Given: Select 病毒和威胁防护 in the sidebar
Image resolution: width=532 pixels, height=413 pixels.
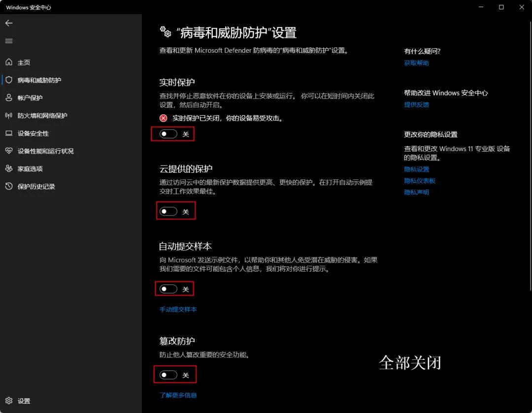Looking at the screenshot, I should tap(70, 80).
